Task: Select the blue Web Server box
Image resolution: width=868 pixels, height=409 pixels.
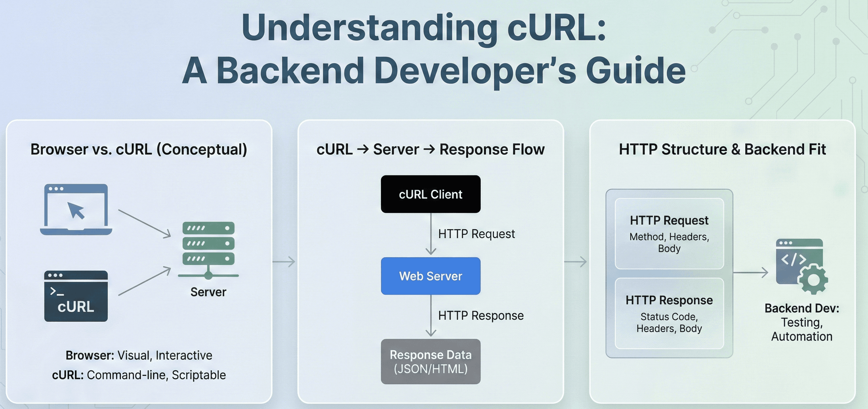Action: 430,276
